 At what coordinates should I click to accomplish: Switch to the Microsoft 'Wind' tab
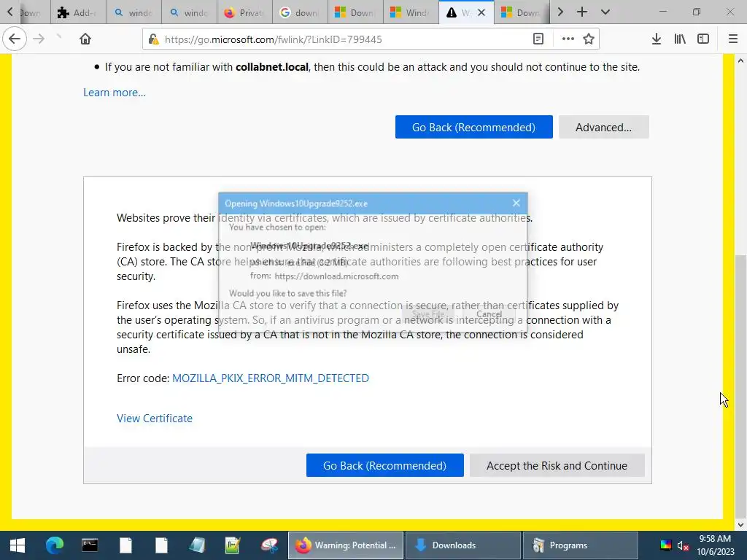coord(411,12)
